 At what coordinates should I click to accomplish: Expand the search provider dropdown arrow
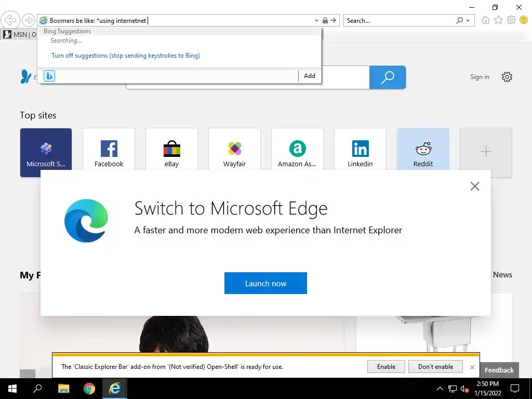468,21
